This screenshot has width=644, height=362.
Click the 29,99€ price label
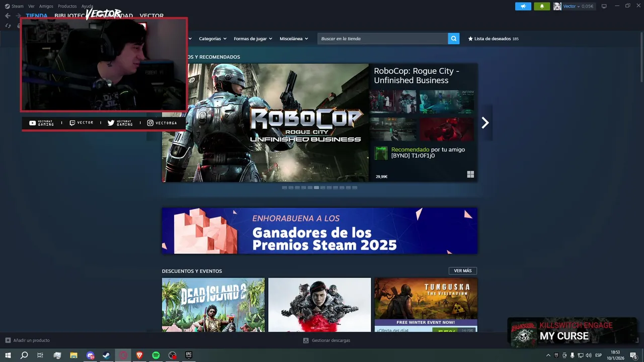click(x=381, y=177)
